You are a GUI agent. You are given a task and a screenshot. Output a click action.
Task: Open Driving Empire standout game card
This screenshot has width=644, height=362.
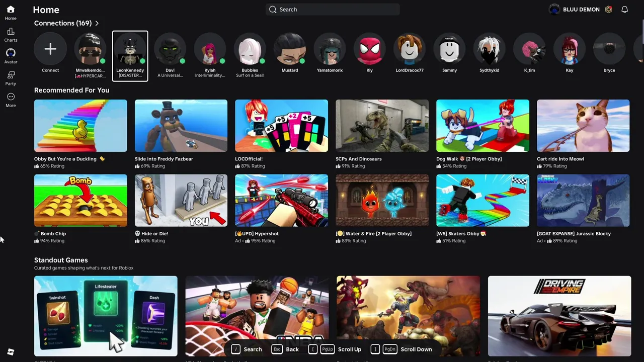(x=559, y=316)
